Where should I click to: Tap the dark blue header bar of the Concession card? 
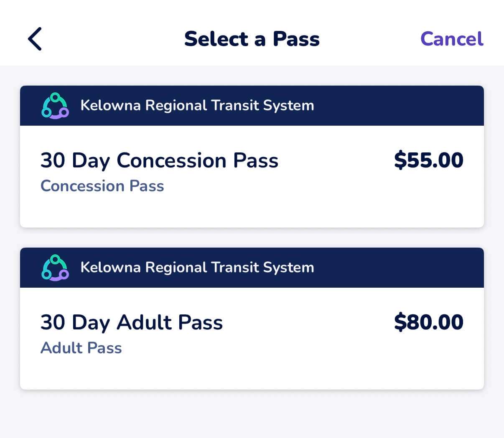tap(397, 106)
